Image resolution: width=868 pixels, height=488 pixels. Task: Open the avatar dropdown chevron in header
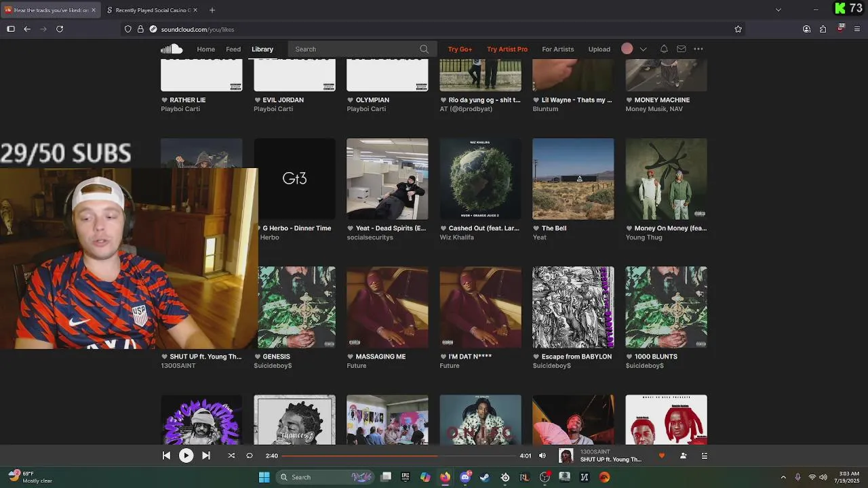click(643, 49)
